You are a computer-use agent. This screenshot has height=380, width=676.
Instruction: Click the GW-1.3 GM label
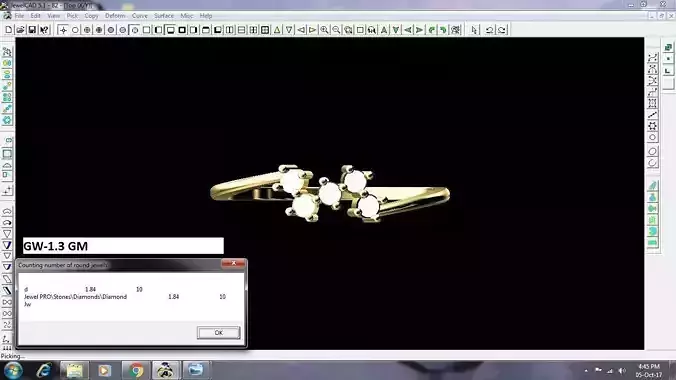(x=55, y=246)
